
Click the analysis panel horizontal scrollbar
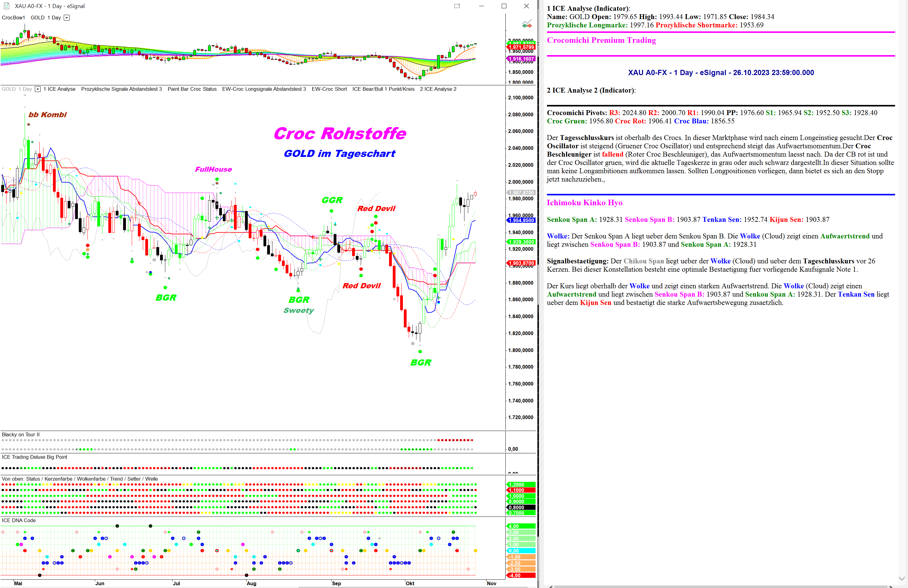point(721,586)
